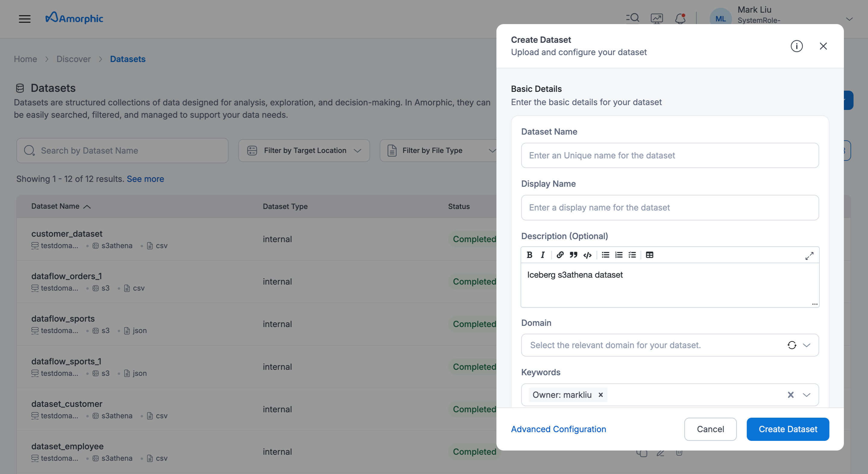Toggle bold formatting in description editor
The width and height of the screenshot is (868, 474).
pos(529,255)
